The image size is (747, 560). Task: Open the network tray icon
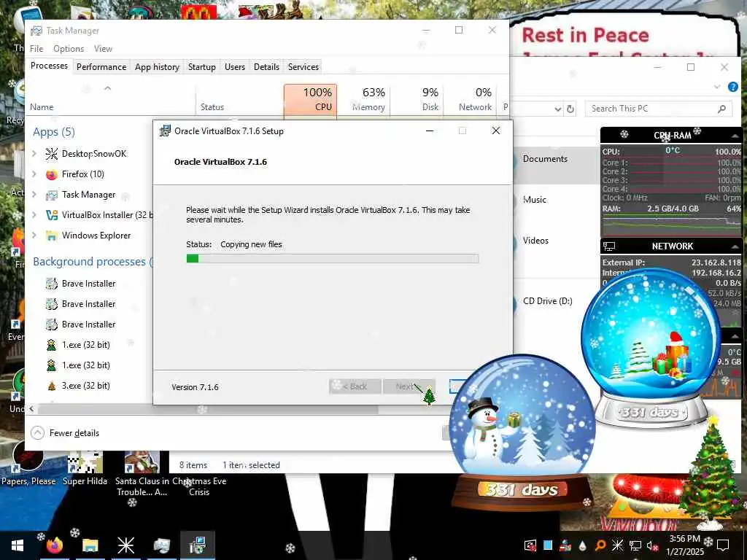click(x=635, y=545)
